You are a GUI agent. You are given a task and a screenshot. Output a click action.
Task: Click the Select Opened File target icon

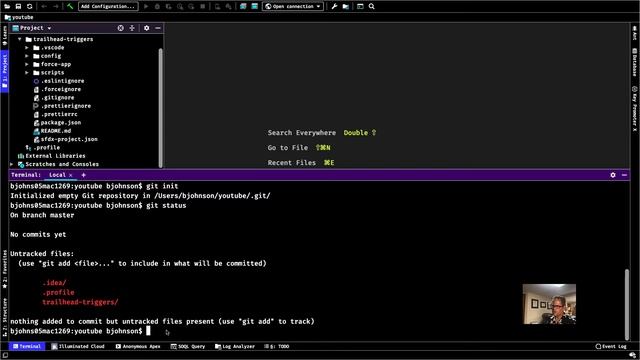click(x=120, y=28)
